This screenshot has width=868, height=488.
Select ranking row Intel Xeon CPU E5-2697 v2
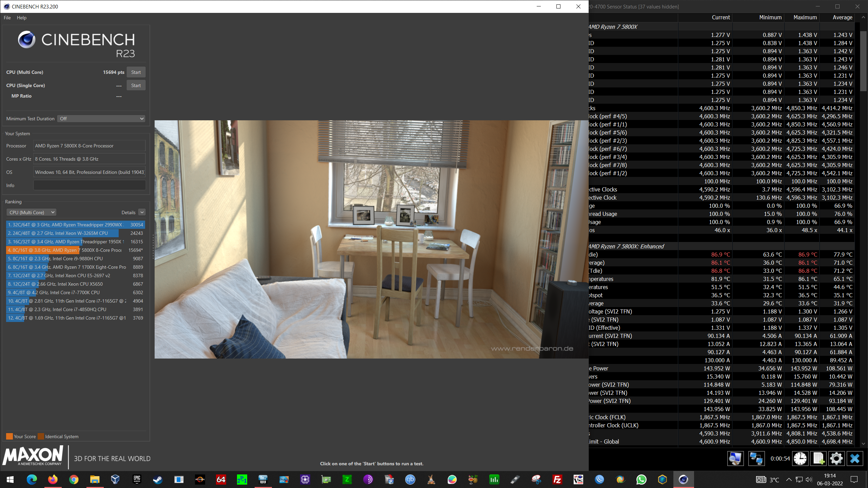(x=76, y=276)
